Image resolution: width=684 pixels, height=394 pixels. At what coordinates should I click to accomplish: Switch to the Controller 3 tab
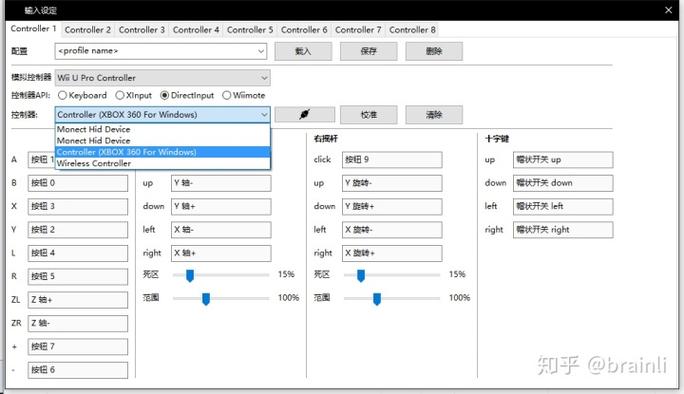[141, 30]
